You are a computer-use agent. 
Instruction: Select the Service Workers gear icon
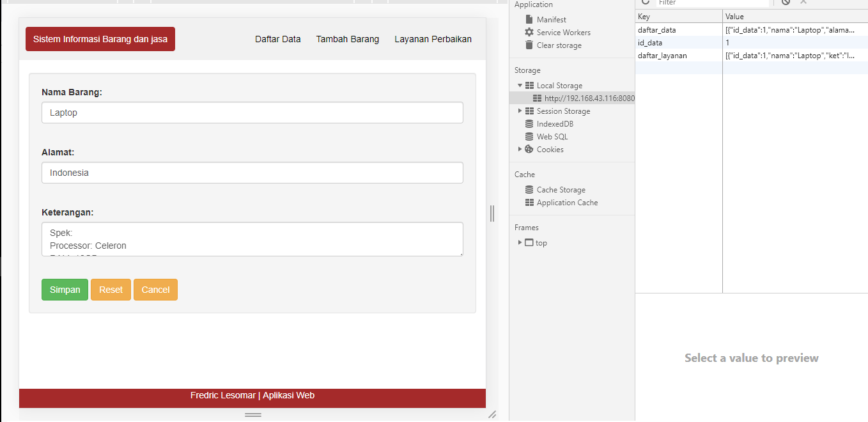(x=529, y=32)
